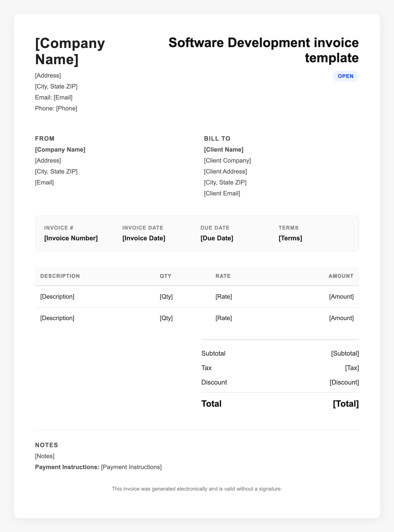This screenshot has width=394, height=532.
Task: Click the [Invoice Number] field
Action: click(71, 238)
